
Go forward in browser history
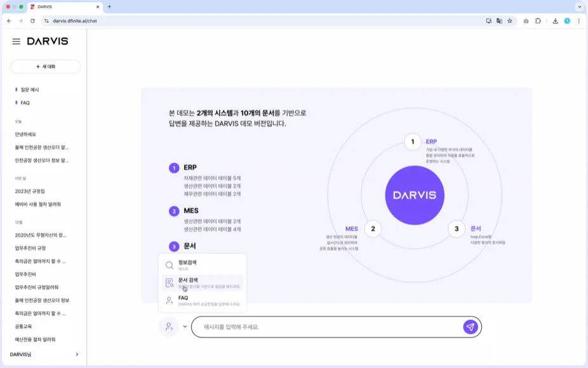click(20, 21)
